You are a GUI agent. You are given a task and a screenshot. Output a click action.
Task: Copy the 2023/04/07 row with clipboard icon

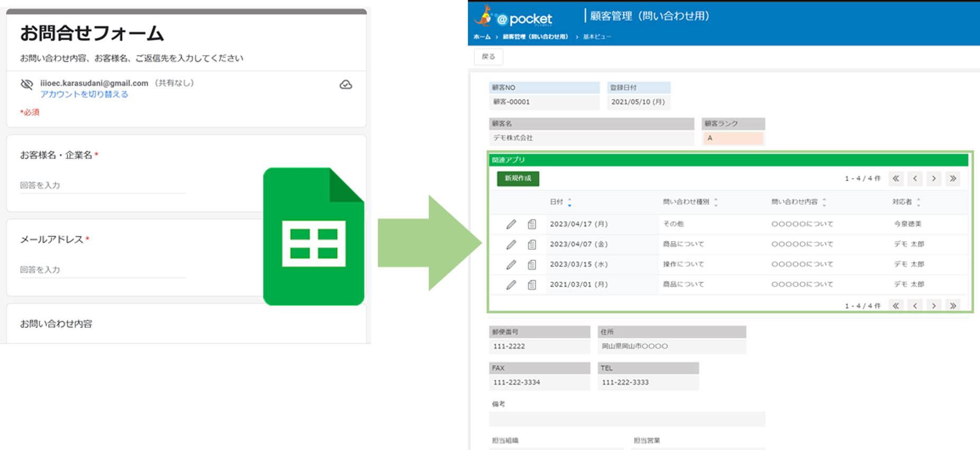coord(532,244)
